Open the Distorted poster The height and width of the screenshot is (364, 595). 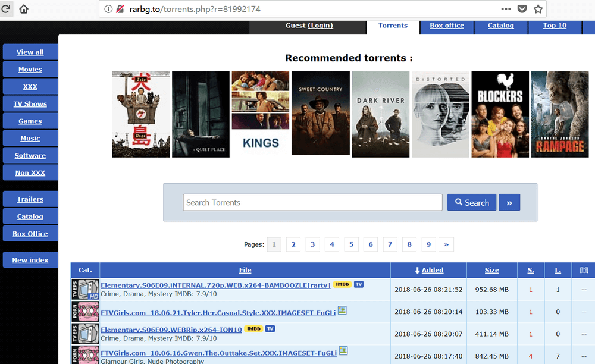point(440,115)
